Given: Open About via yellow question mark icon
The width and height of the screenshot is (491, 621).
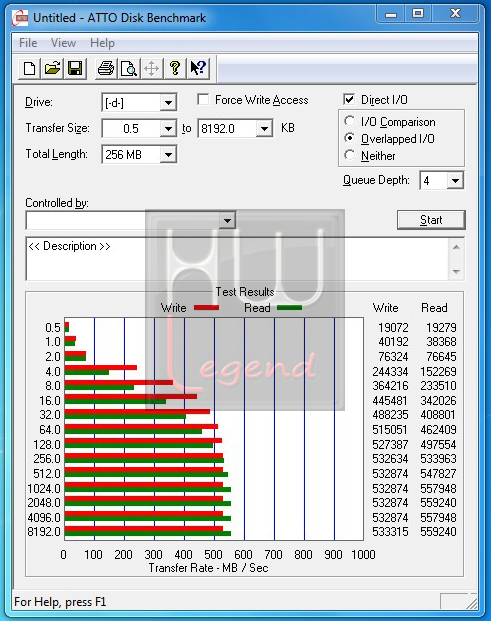Looking at the screenshot, I should (175, 68).
